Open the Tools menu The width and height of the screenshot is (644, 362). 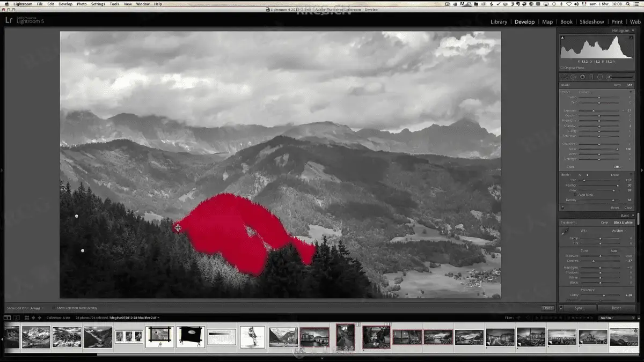coord(114,4)
